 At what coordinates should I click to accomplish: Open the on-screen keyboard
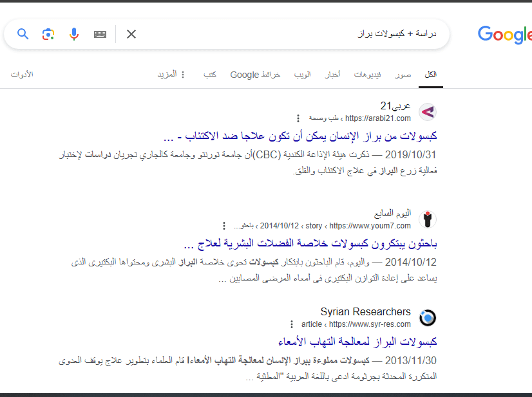point(99,33)
